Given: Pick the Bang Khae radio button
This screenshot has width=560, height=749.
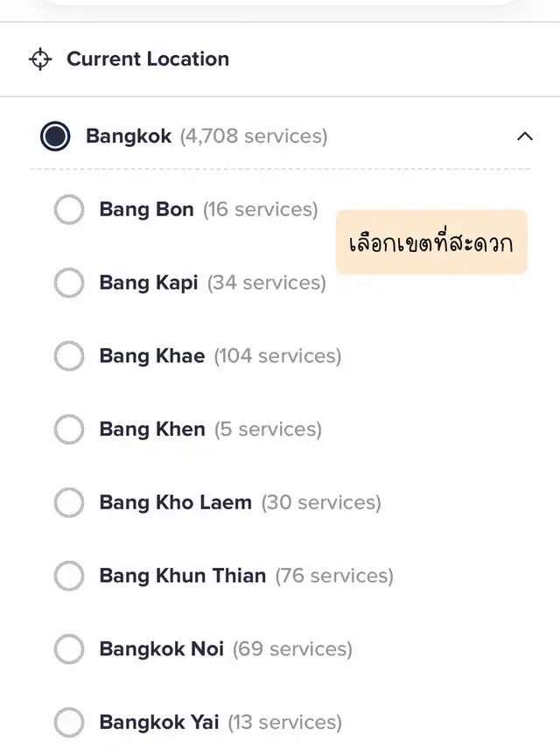Looking at the screenshot, I should point(69,356).
